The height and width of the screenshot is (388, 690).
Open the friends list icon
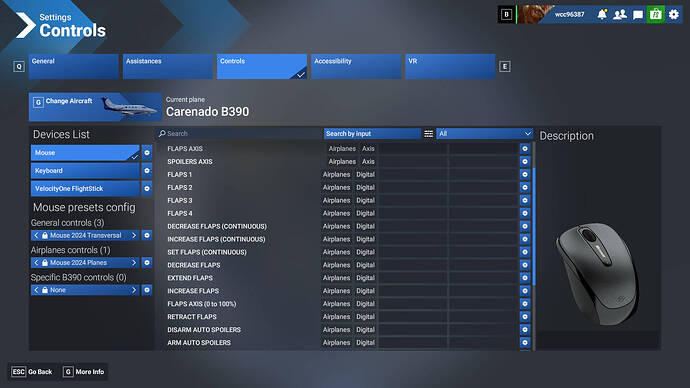click(x=620, y=15)
